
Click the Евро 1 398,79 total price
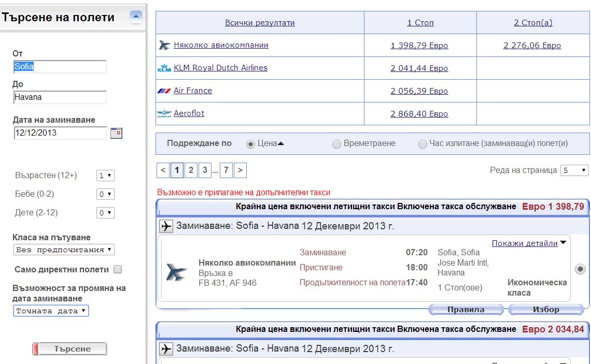click(x=553, y=207)
